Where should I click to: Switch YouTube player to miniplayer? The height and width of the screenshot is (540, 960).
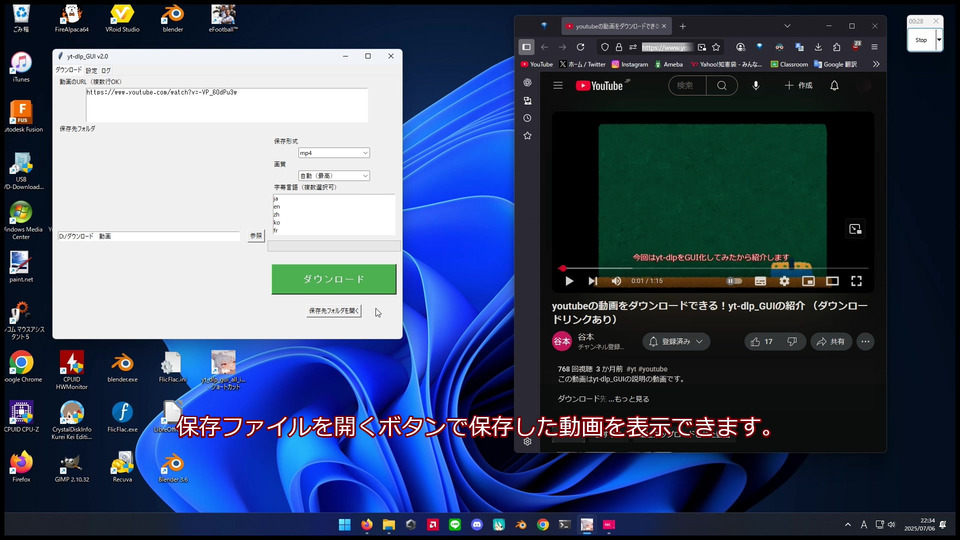(x=808, y=281)
